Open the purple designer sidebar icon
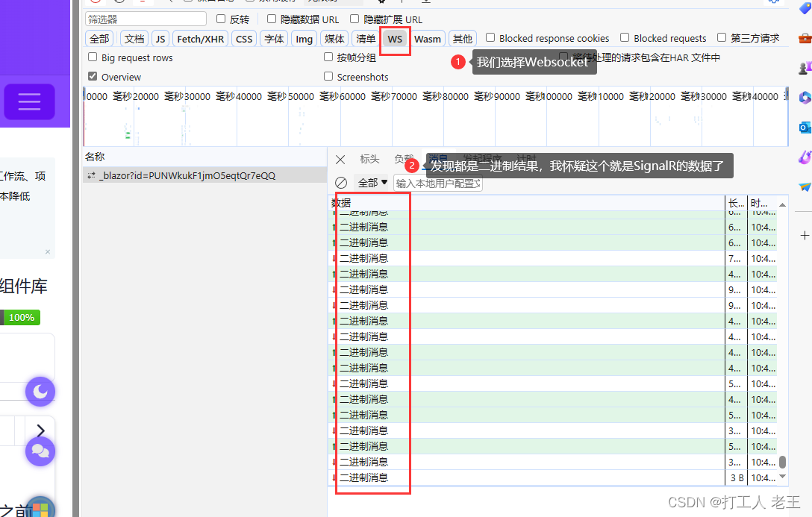 (805, 157)
